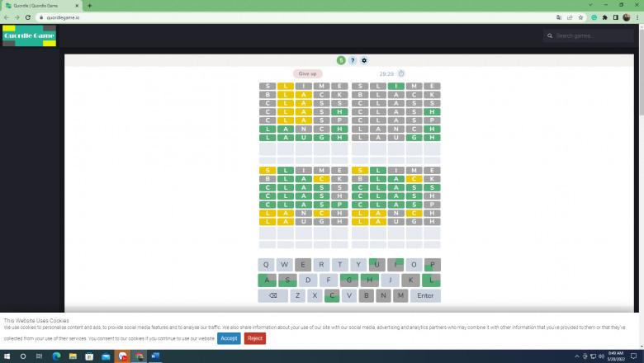Click the timer clock icon

pyautogui.click(x=401, y=73)
